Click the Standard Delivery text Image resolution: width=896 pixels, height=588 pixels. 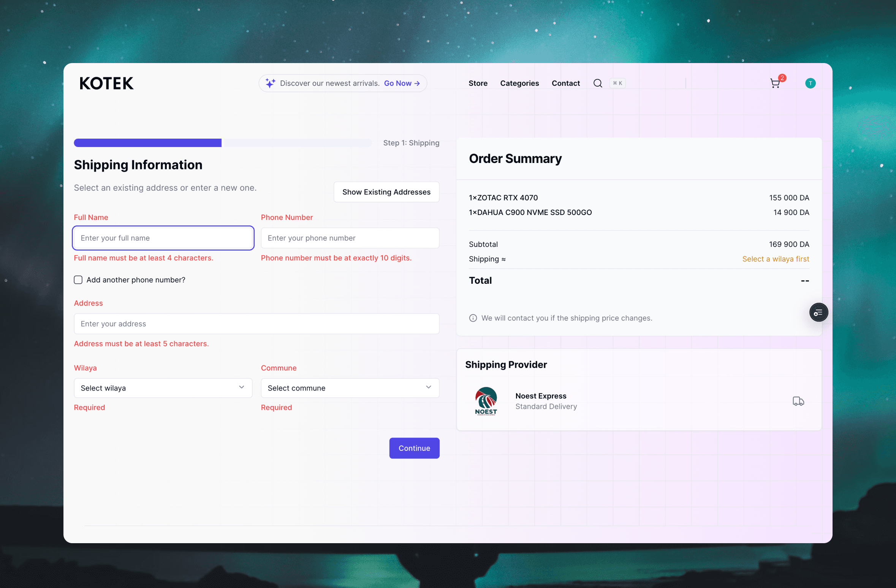coord(546,406)
